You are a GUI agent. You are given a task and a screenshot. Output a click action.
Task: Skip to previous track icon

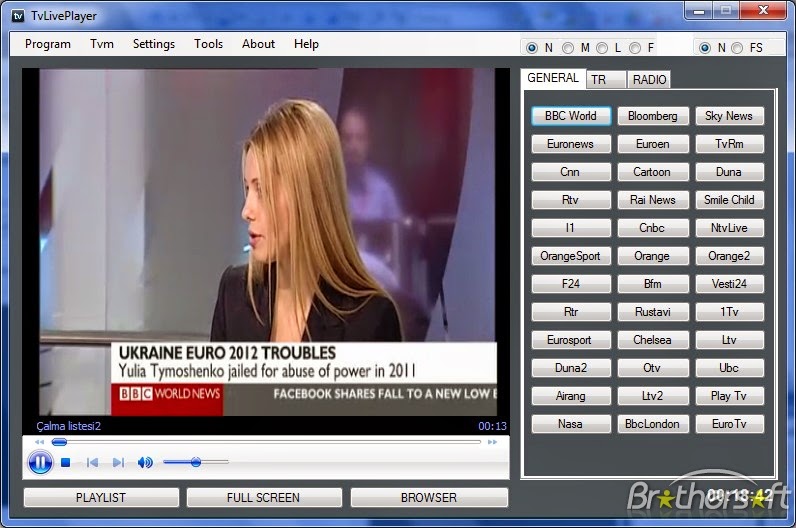pos(92,463)
